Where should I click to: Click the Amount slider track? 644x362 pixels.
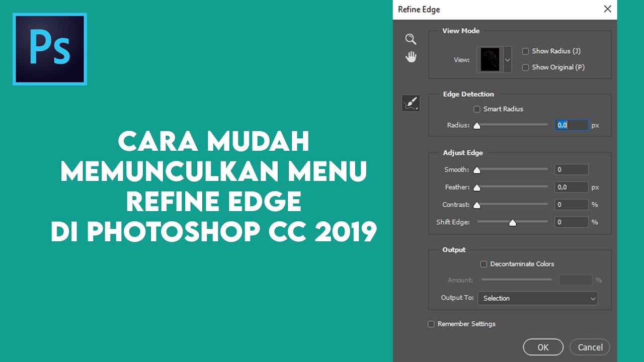click(x=516, y=280)
